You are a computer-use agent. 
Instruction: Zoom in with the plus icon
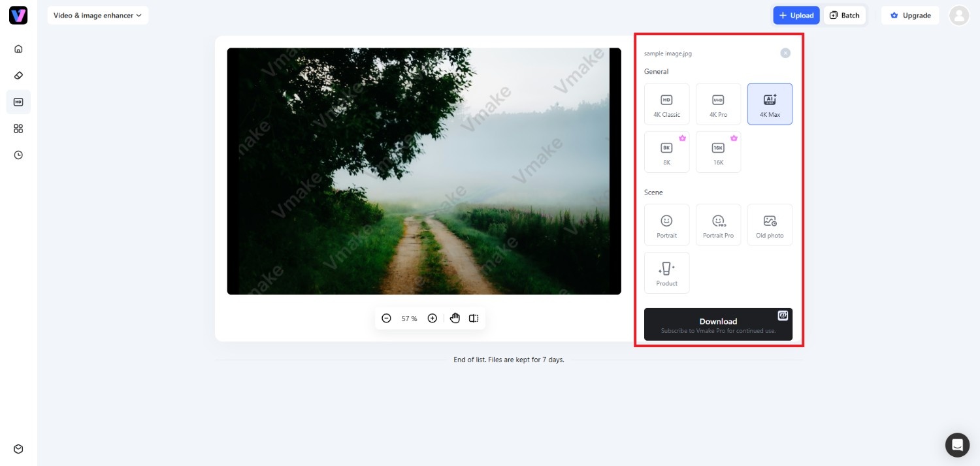[x=432, y=318]
